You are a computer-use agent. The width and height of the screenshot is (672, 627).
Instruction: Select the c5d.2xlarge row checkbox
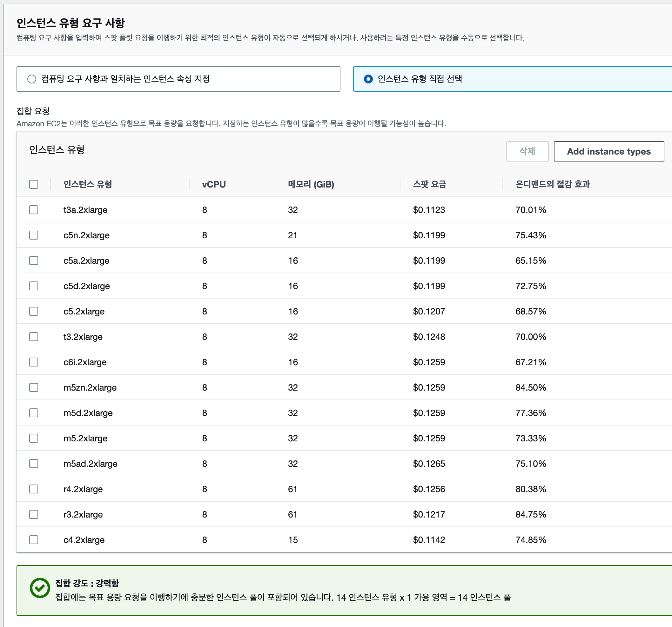(x=33, y=286)
